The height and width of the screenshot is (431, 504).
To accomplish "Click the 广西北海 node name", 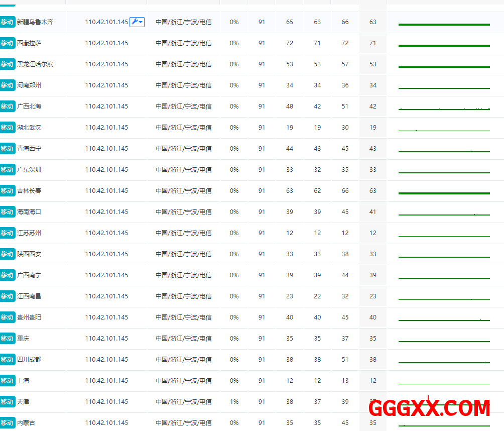I will pyautogui.click(x=29, y=106).
